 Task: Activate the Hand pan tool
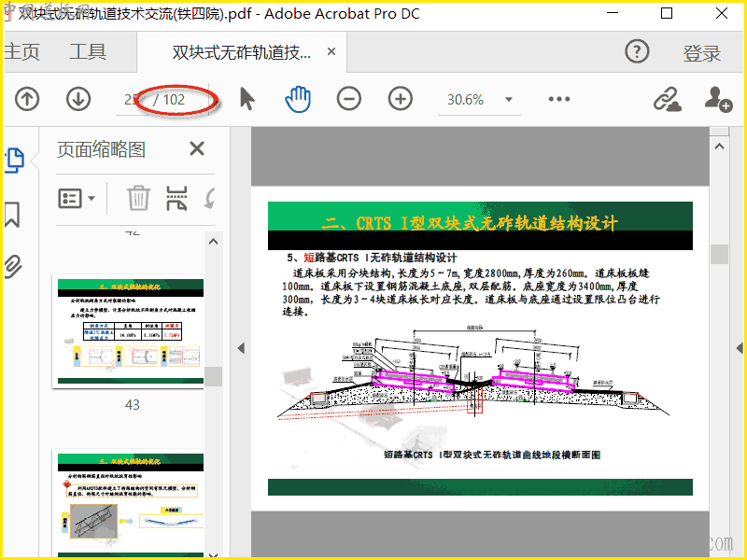coord(298,99)
